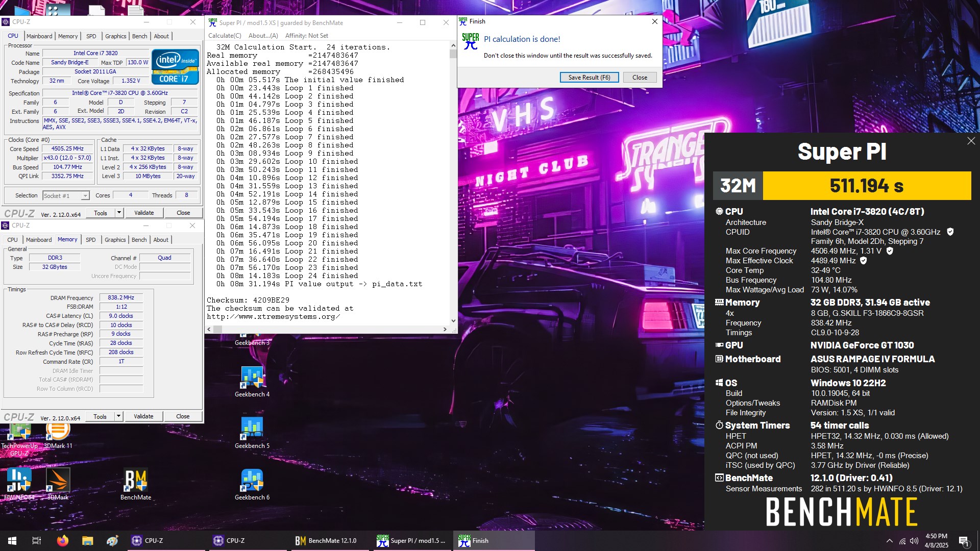Open Tools dropdown arrow in lower CPU-Z
This screenshot has height=551, width=980.
118,416
